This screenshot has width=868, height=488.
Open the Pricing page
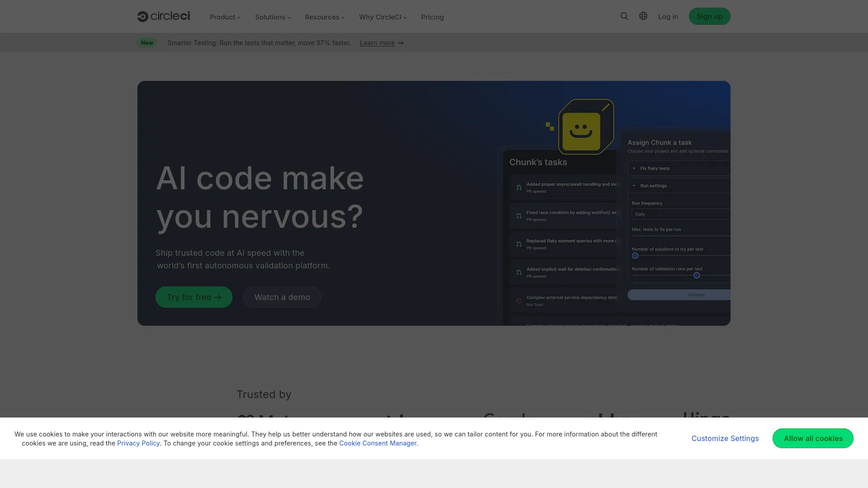433,17
